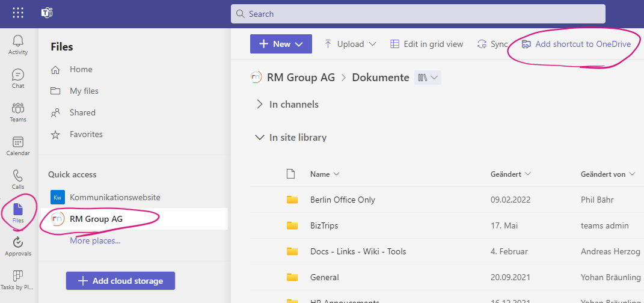Open Teams in the left rail
Viewport: 644px width, 303px height.
click(18, 112)
